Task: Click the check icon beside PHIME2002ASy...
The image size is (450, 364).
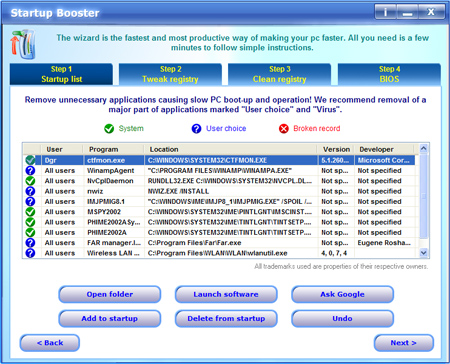Action: point(30,222)
